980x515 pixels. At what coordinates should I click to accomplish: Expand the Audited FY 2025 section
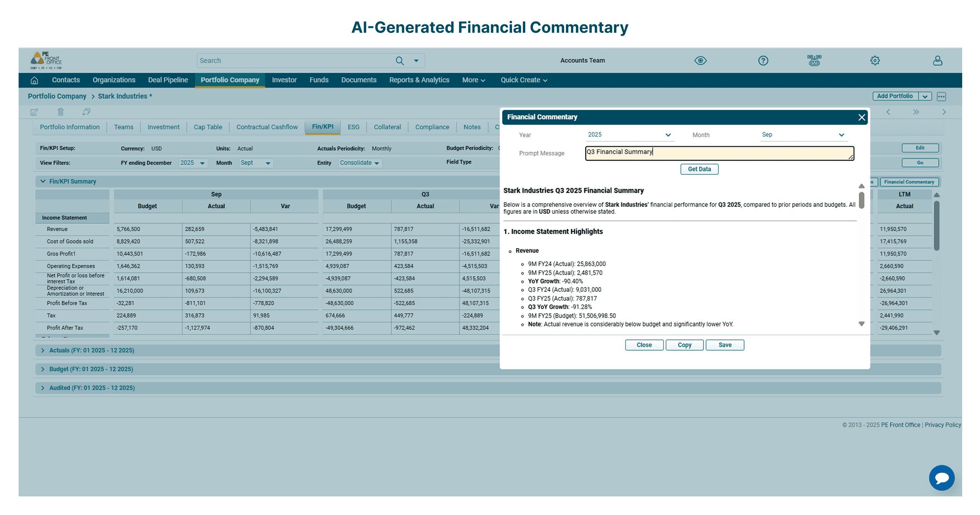pos(43,388)
